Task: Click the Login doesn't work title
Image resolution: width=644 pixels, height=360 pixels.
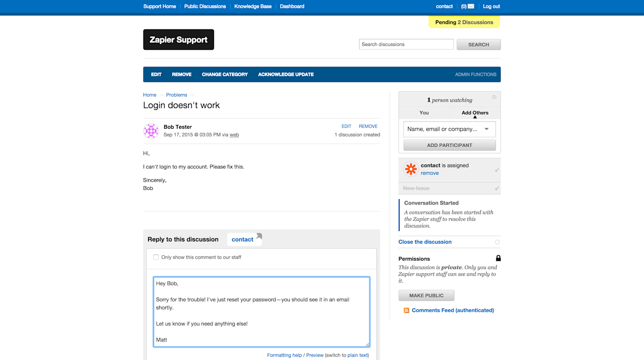Action: click(x=181, y=105)
